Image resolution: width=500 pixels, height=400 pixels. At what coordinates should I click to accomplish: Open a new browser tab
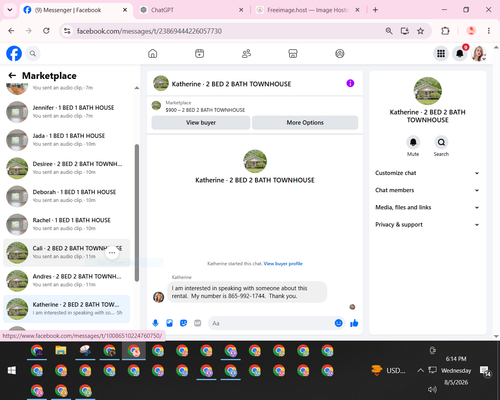(x=375, y=10)
